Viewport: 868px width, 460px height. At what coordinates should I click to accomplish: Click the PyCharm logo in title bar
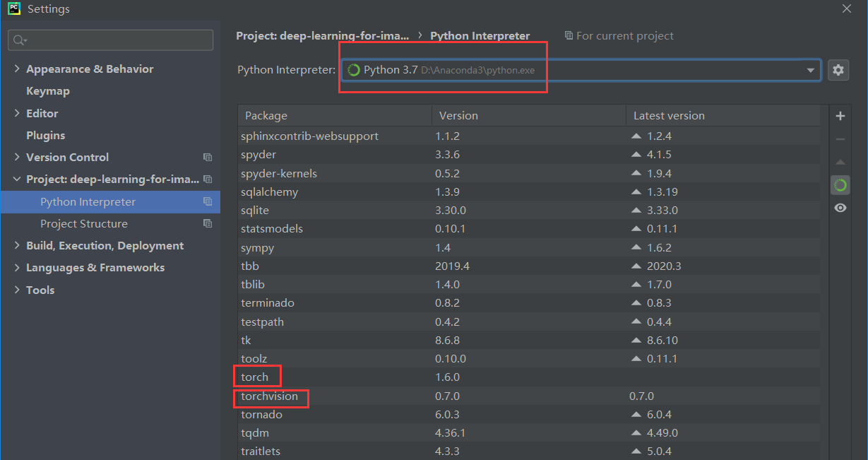tap(13, 9)
